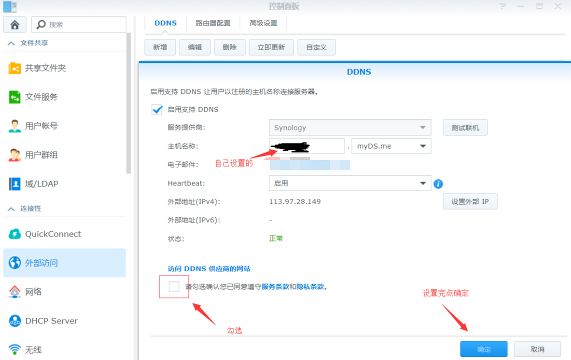Select the 外部访问 globe icon
Screen dimensions: 571x360
(x=15, y=262)
